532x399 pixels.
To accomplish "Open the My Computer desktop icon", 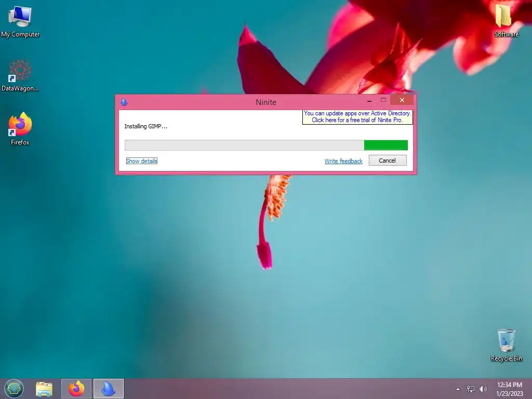I will (x=20, y=21).
